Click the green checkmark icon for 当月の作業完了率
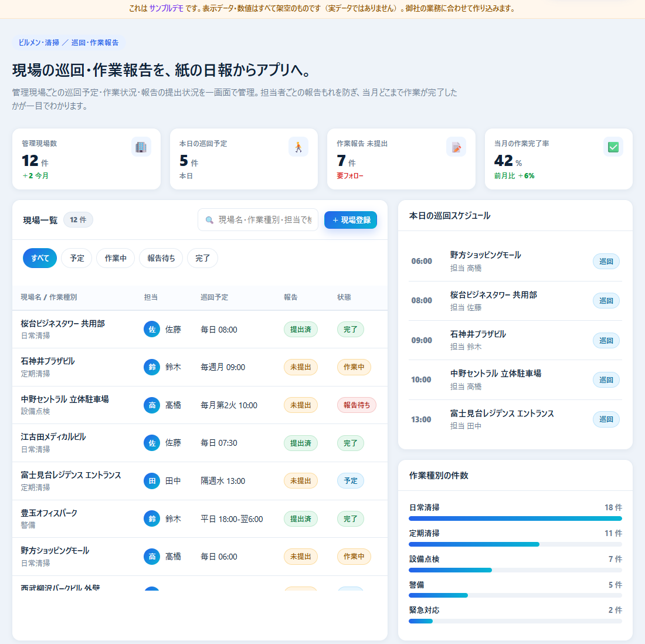 tap(613, 147)
